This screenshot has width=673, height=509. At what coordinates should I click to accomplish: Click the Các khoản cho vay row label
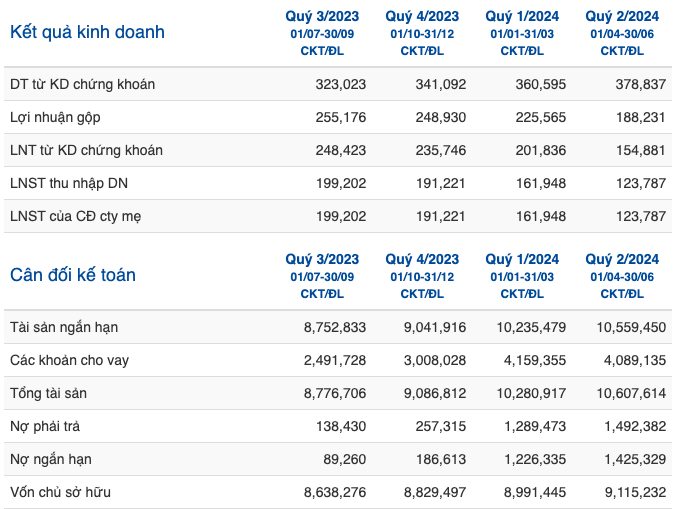(x=69, y=360)
